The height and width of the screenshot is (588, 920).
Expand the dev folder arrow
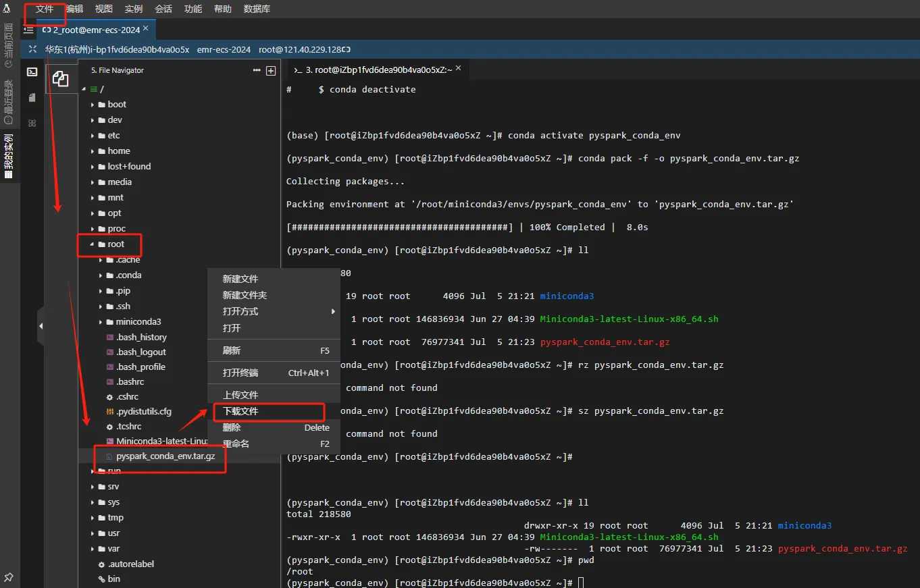tap(93, 120)
